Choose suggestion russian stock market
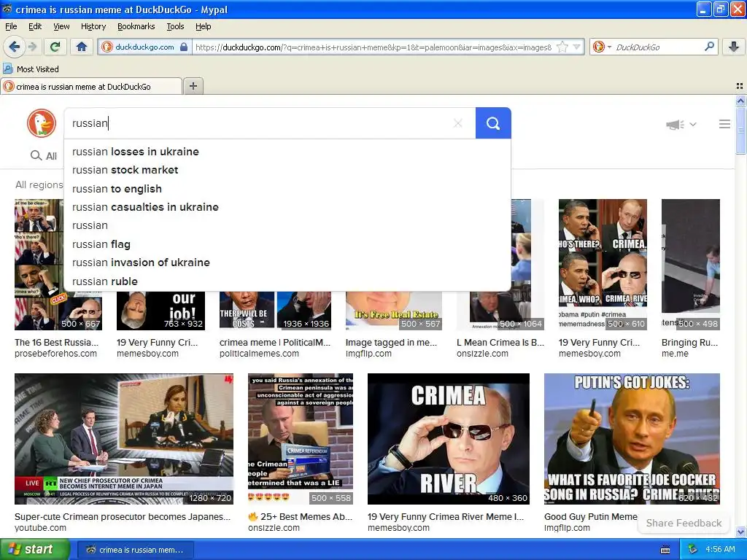 click(x=287, y=170)
